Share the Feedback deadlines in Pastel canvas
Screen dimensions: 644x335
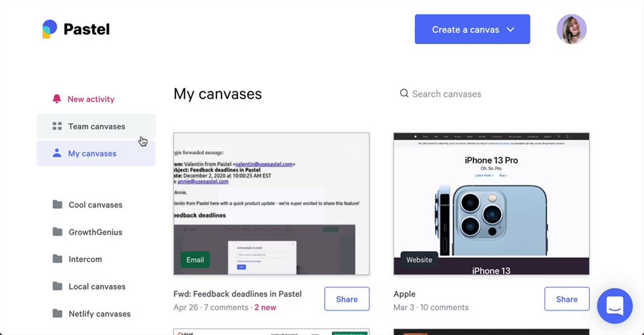(x=347, y=299)
